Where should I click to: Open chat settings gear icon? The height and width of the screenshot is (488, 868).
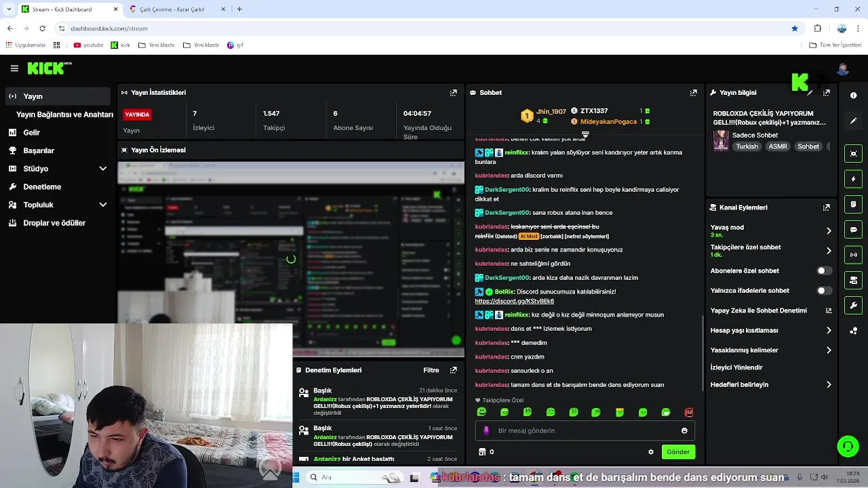click(651, 452)
